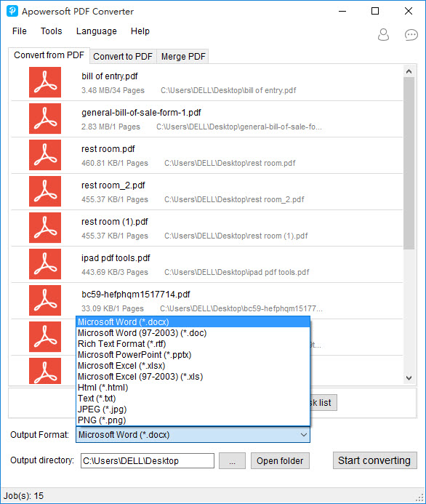Click the Apowersoft logo in title bar

12,11
